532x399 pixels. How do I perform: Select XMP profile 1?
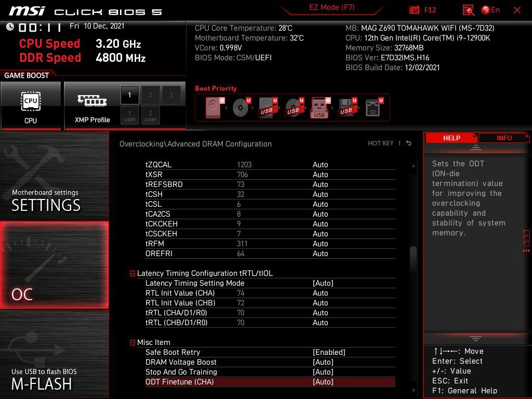(129, 95)
